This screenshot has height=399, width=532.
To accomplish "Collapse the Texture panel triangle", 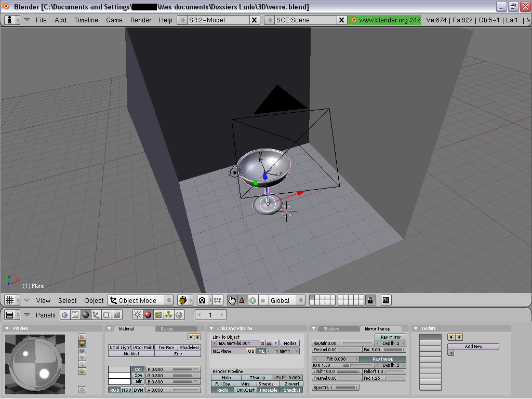I will click(416, 328).
